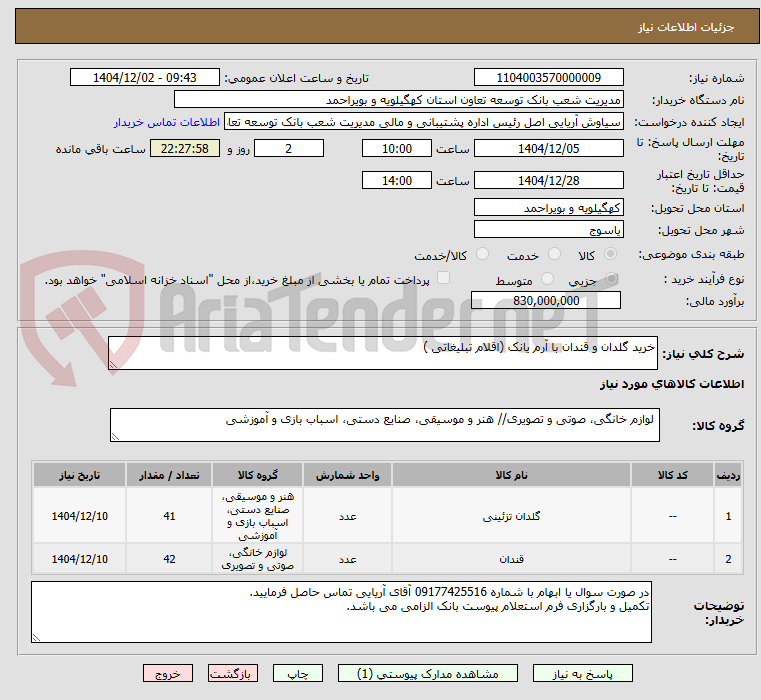Open اطلاعات تماس خریدار link
This screenshot has width=761, height=700.
(167, 122)
